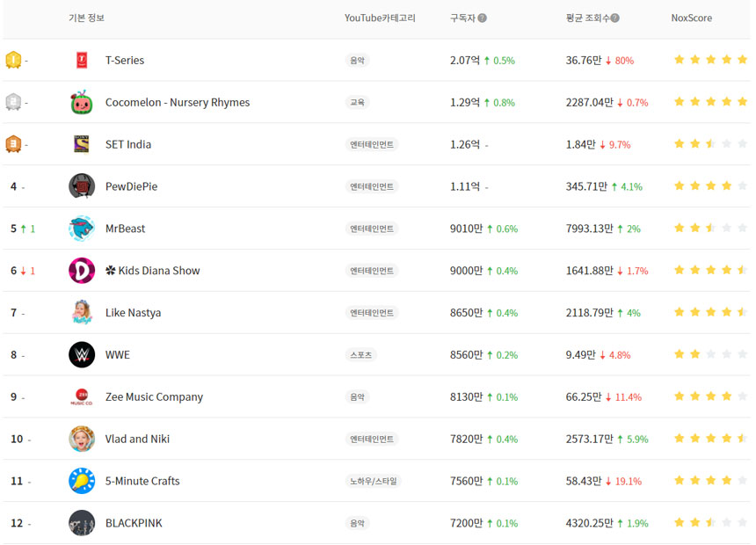Open the Kids Diana Show name link
This screenshot has width=756, height=545.
(152, 271)
